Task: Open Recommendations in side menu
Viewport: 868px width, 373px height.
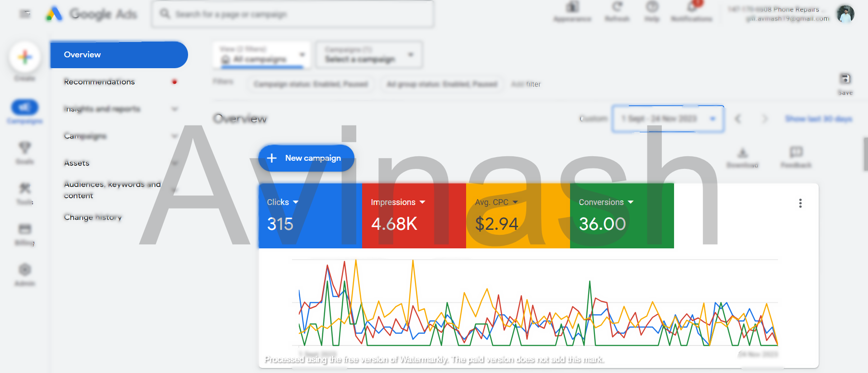Action: click(x=99, y=82)
